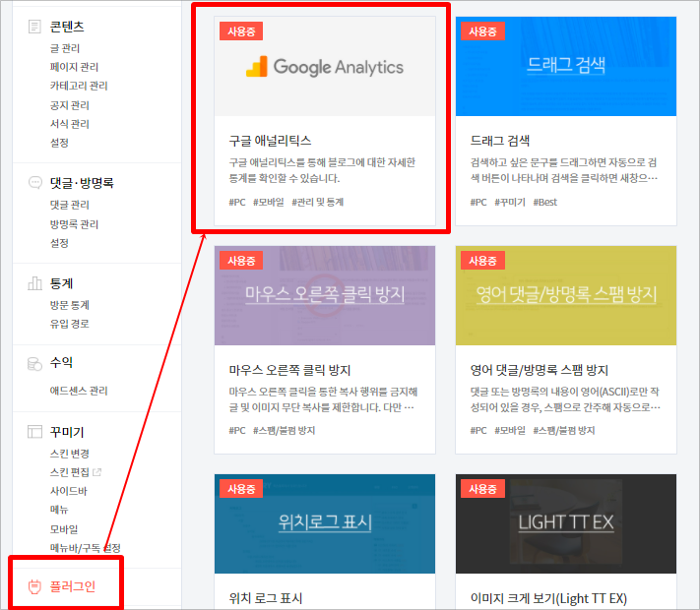The image size is (700, 610).
Task: Click the 구글 애널리틱스 description text
Action: tap(322, 170)
